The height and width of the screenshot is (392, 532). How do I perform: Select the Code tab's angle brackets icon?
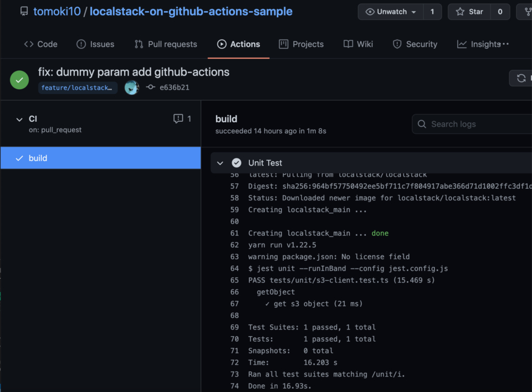click(x=29, y=44)
